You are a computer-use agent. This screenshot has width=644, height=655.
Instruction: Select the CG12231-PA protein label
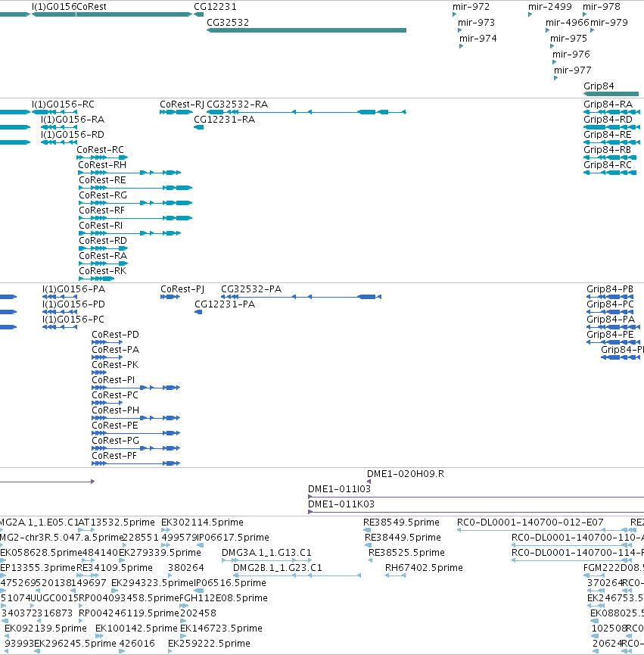pos(225,304)
